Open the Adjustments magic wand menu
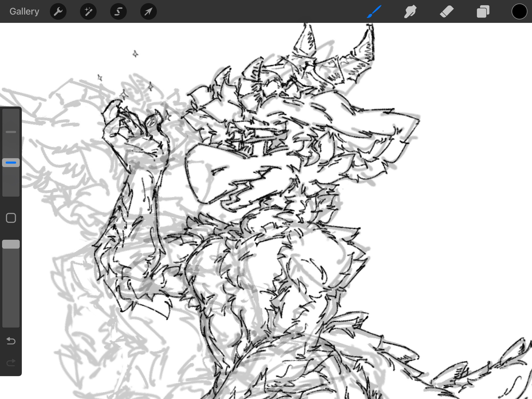 pyautogui.click(x=88, y=11)
